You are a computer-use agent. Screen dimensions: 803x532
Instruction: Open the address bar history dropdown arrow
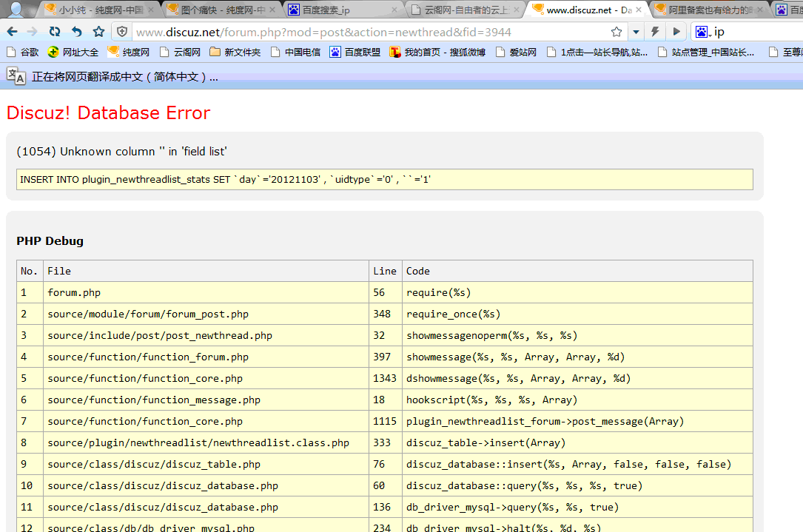click(636, 32)
